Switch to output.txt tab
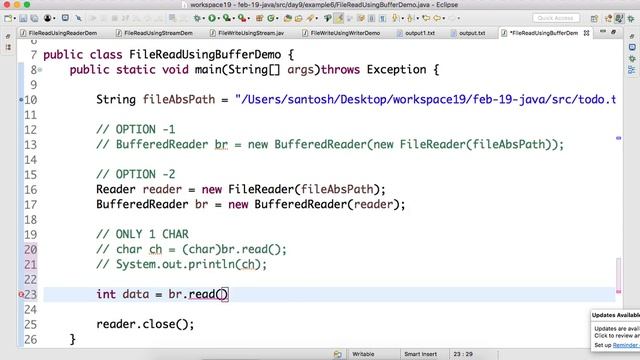 pyautogui.click(x=468, y=33)
